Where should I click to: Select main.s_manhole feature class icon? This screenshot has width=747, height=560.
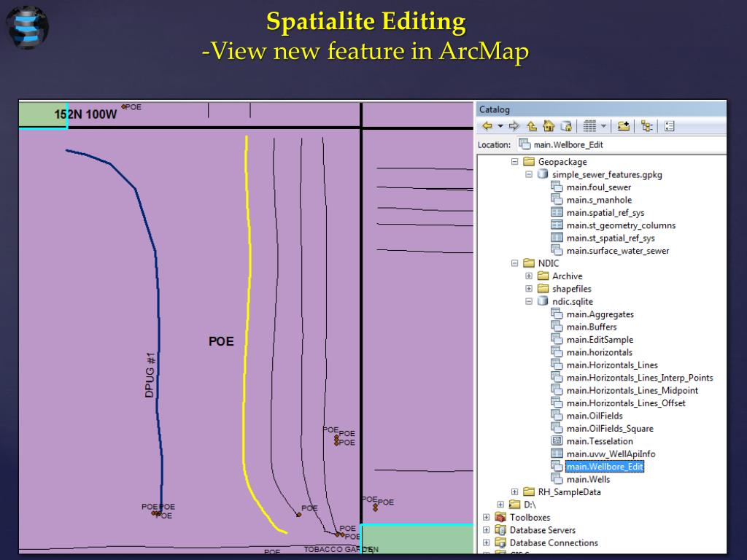557,200
